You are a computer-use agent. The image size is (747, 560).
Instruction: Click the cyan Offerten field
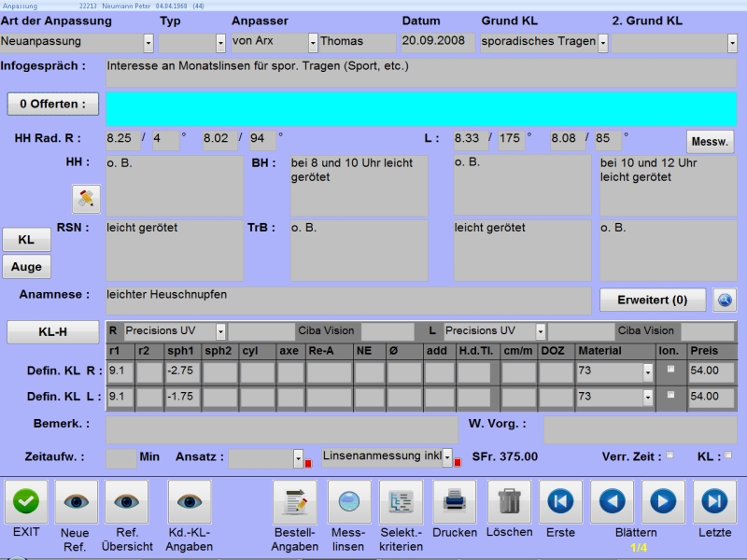tap(421, 109)
